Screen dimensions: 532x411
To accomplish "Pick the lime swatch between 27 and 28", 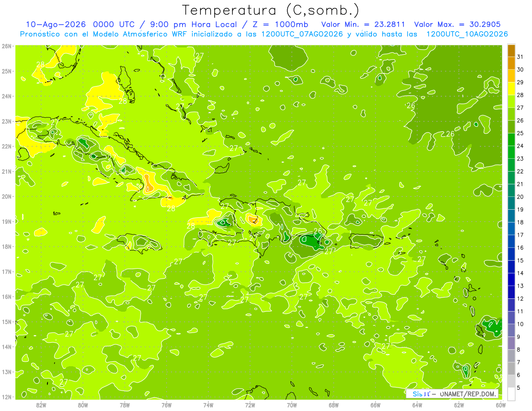I will pyautogui.click(x=511, y=102).
